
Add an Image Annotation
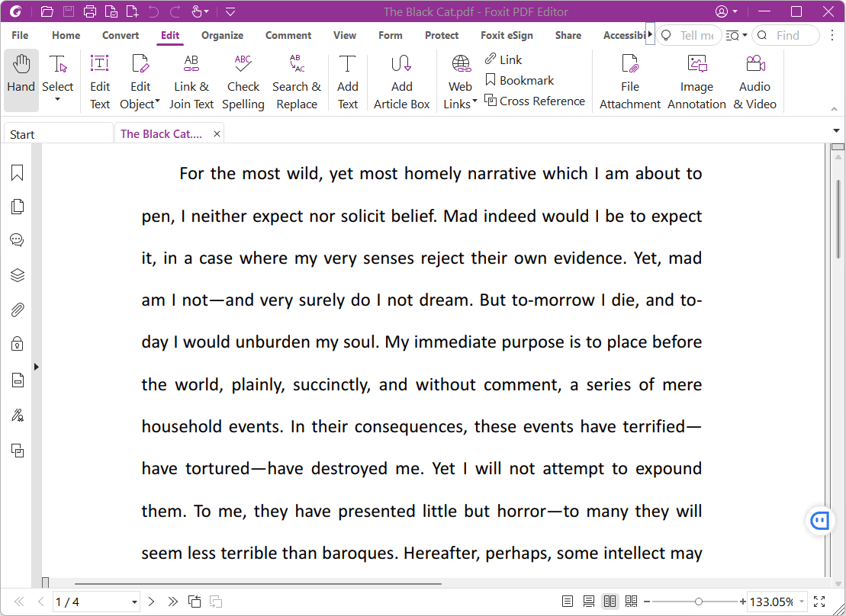point(696,82)
